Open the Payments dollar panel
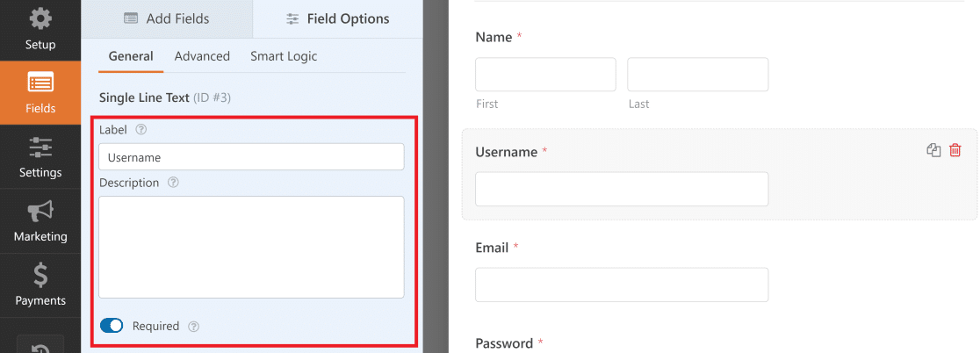 40,285
